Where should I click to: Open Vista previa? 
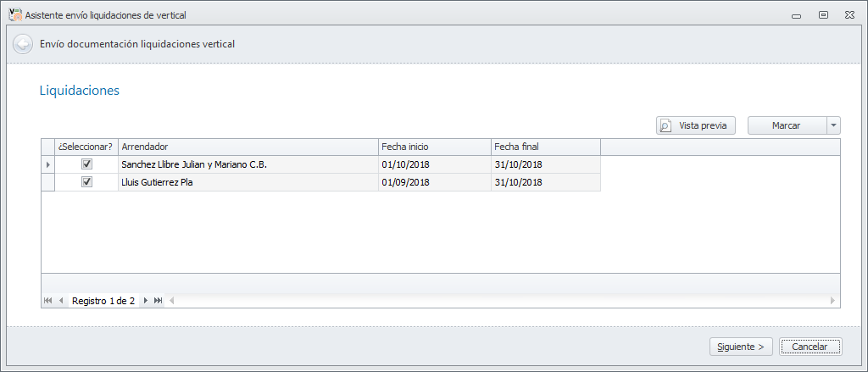[x=695, y=125]
